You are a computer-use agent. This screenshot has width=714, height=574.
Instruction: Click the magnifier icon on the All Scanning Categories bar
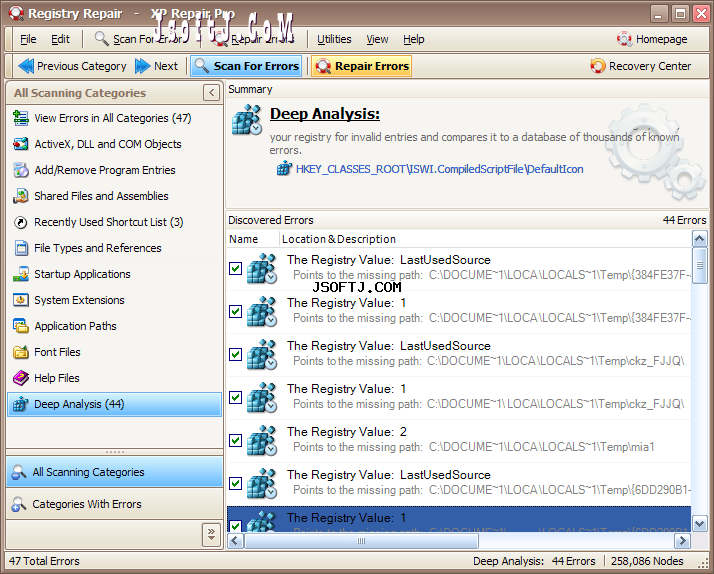(19, 472)
